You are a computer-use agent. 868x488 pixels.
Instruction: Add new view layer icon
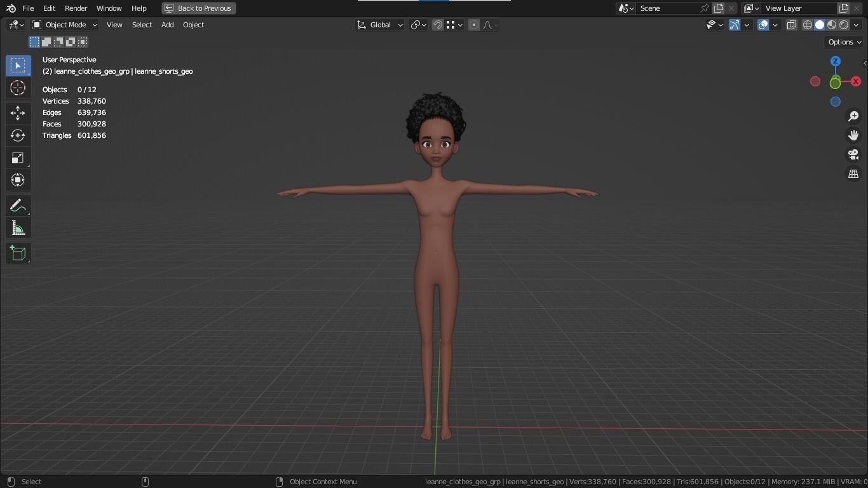[844, 8]
